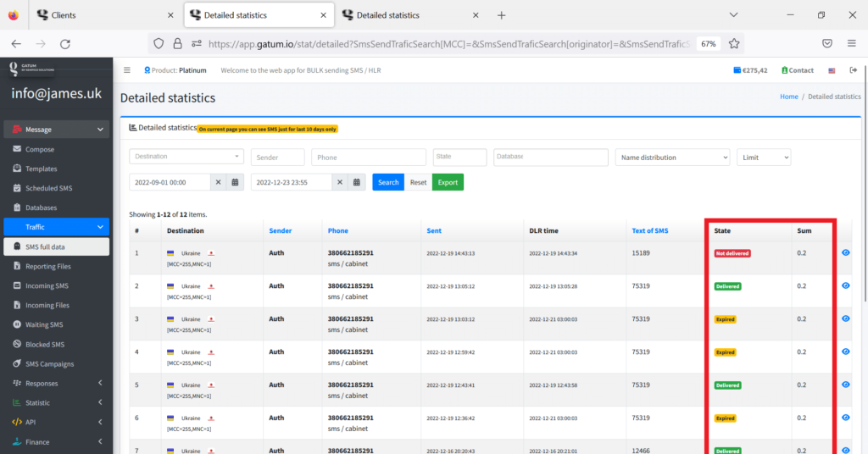Sort by Text of SMS column
Screen dimensions: 868x454
650,230
